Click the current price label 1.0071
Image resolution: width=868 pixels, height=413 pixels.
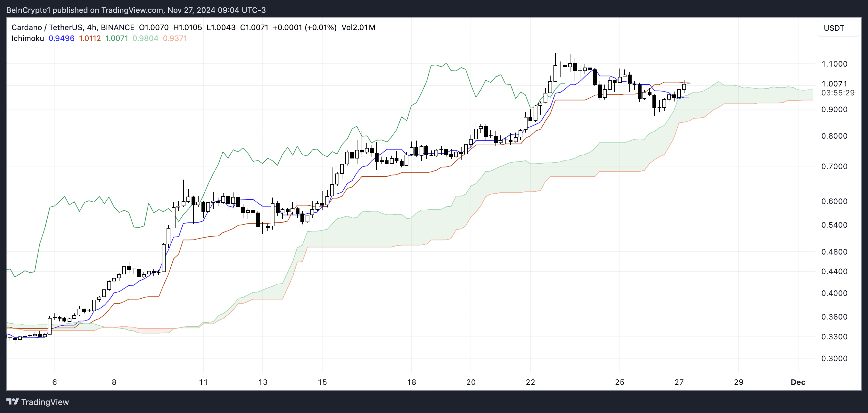point(834,84)
